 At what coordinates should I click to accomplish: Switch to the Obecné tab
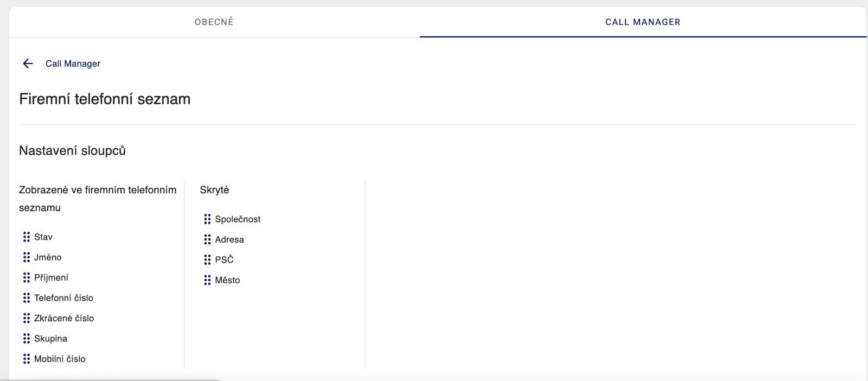pos(214,22)
